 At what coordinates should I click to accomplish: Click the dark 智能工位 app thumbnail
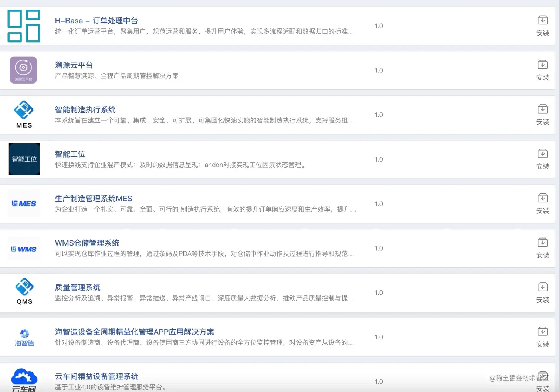click(x=24, y=159)
